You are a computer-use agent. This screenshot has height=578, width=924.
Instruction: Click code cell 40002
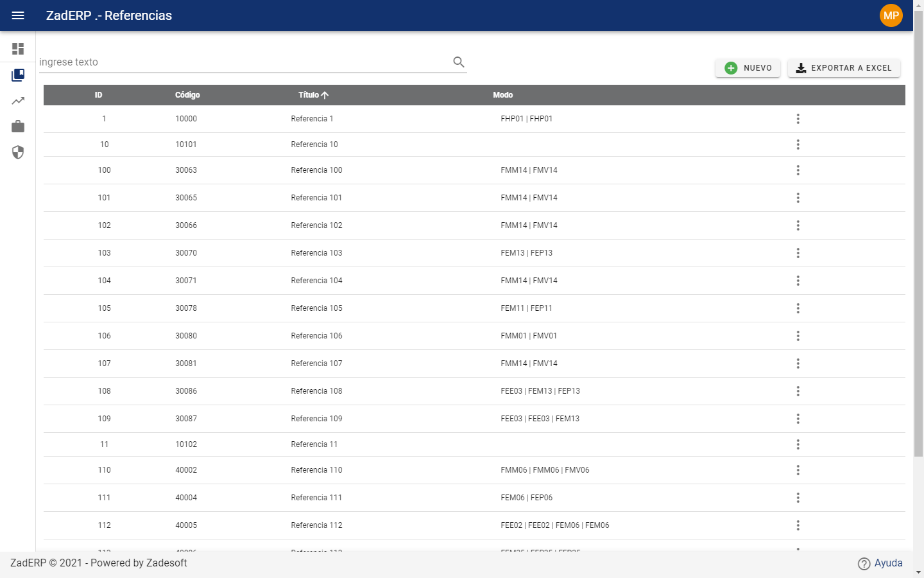186,470
